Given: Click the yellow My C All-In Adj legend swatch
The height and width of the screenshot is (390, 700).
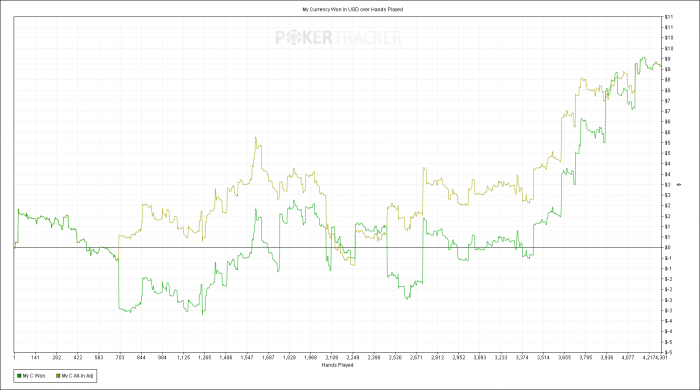Looking at the screenshot, I should [x=58, y=376].
